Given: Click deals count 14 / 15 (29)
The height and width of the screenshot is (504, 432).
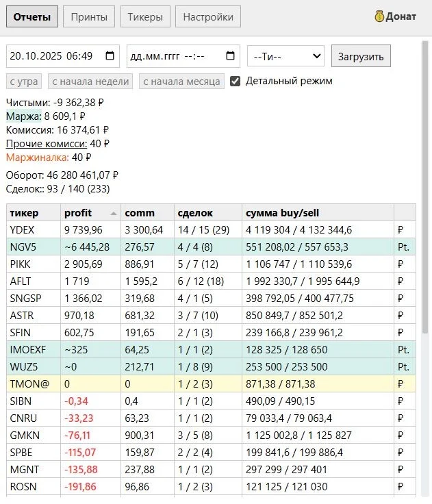Looking at the screenshot, I should [x=203, y=230].
